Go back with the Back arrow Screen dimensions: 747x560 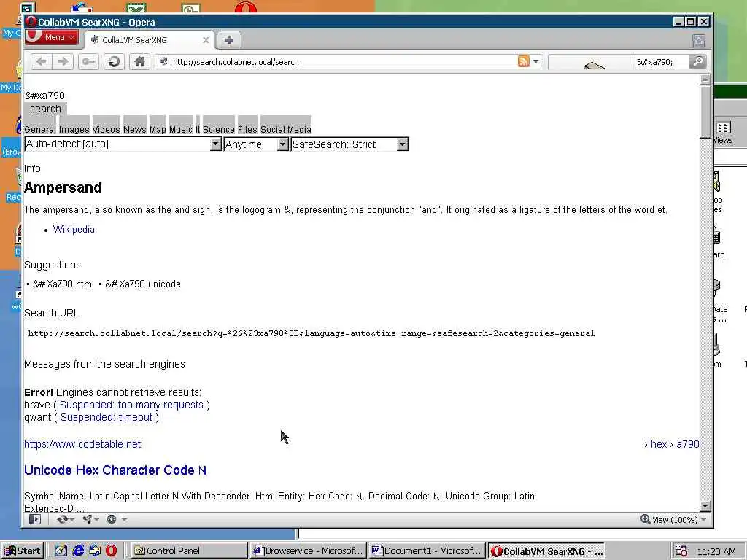click(42, 62)
